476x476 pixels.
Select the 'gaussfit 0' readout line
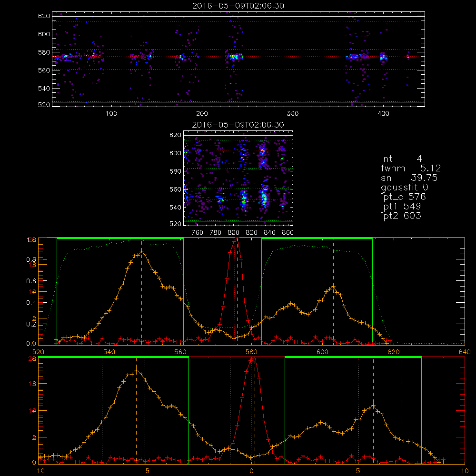coord(405,187)
